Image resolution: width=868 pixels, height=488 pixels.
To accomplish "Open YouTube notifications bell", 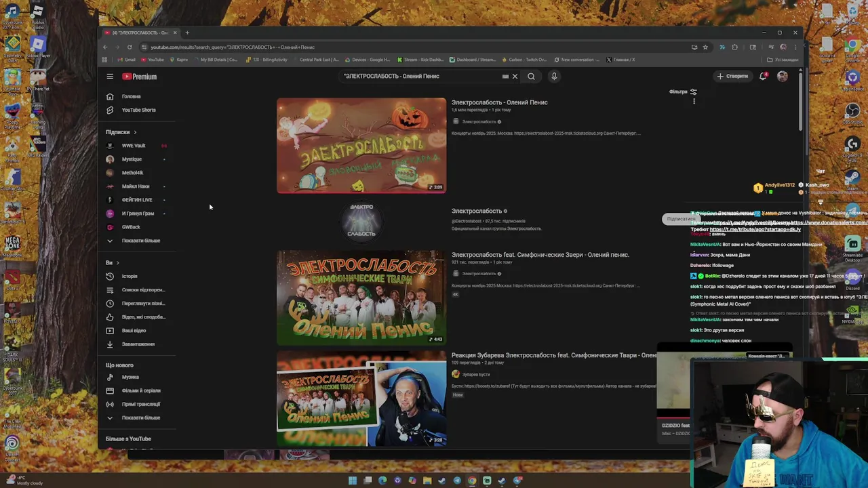I will [x=763, y=76].
